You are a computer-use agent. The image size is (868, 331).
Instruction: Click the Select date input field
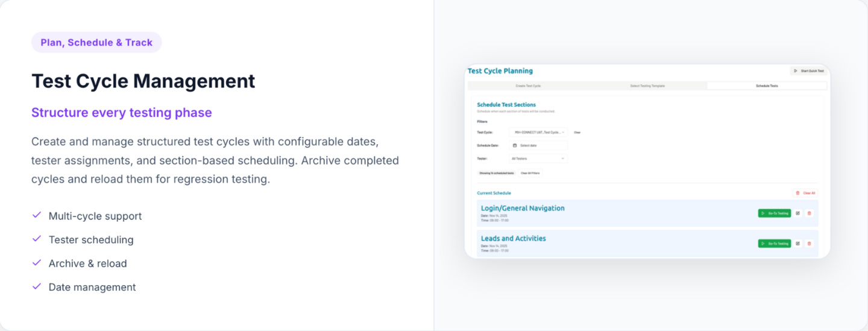541,145
